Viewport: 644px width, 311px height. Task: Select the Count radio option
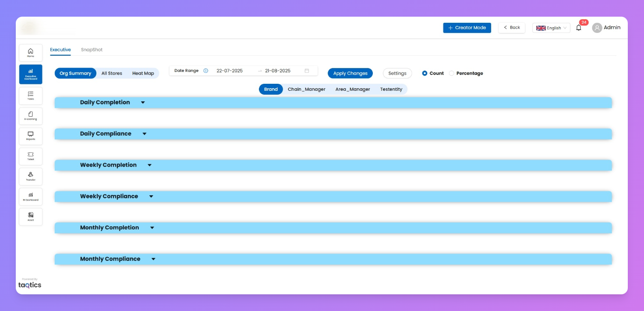tap(425, 73)
